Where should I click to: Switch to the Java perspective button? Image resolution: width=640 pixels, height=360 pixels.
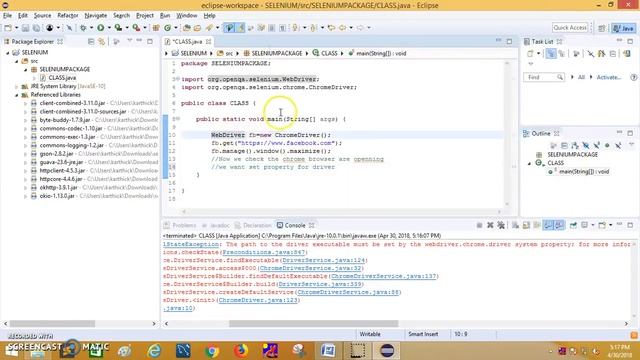pos(623,28)
